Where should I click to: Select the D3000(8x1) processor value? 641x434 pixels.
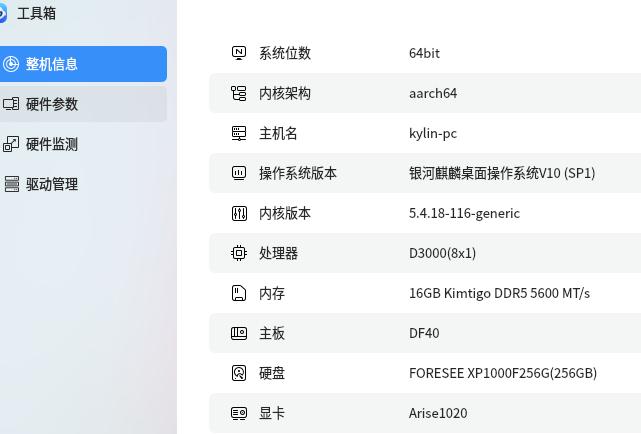pos(442,253)
